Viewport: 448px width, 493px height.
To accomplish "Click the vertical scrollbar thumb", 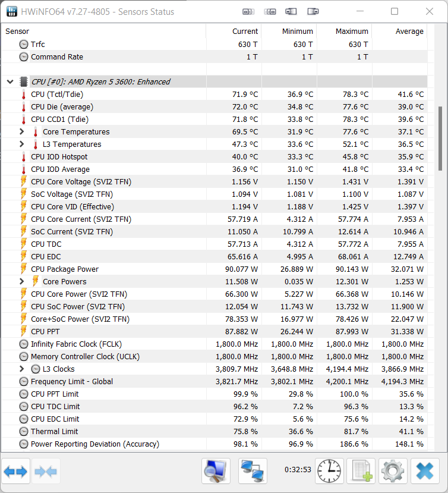I will (x=440, y=139).
